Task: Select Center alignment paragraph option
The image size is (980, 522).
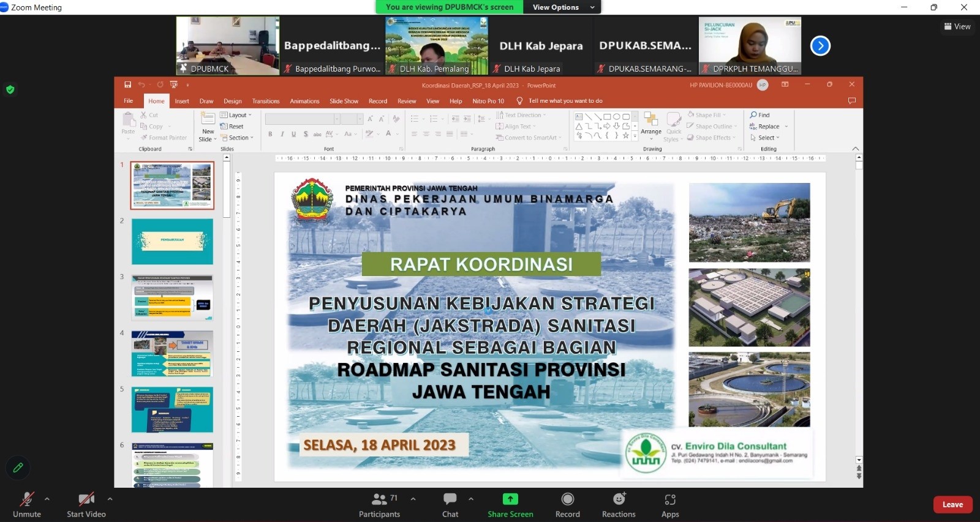Action: tap(426, 134)
